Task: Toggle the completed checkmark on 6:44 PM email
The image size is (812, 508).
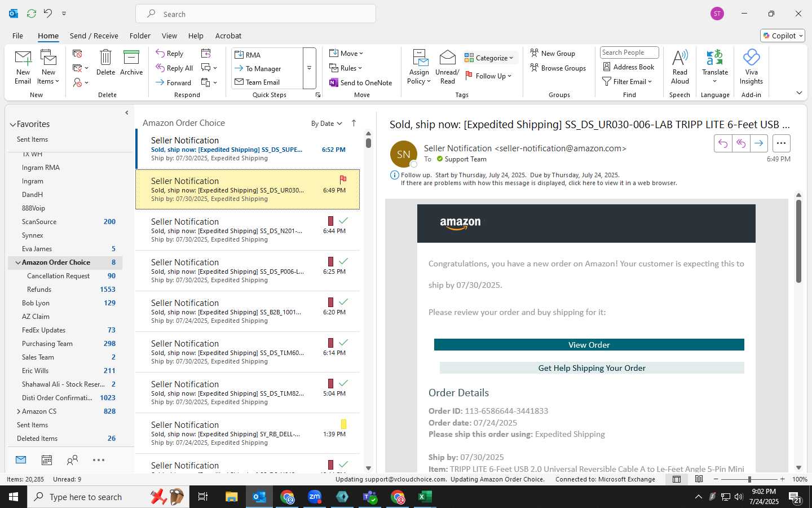Action: pyautogui.click(x=343, y=221)
